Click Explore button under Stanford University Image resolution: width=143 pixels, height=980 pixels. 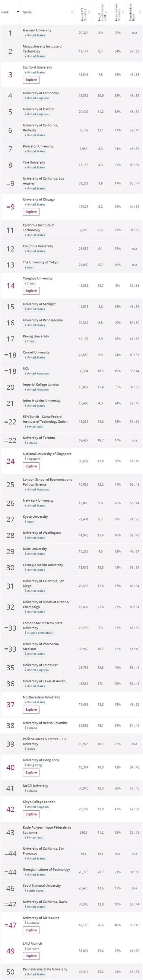(x=31, y=80)
